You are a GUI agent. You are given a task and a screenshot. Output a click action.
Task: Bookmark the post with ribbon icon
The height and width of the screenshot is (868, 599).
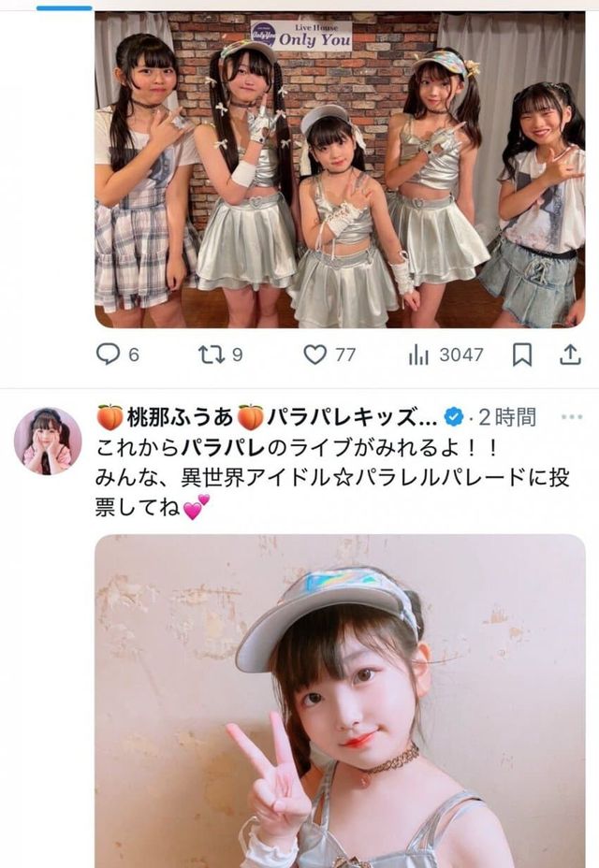click(x=522, y=354)
